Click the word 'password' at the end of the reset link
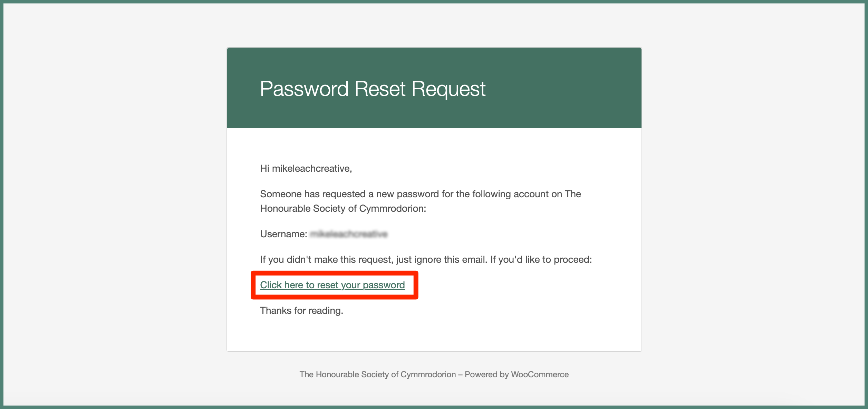This screenshot has height=409, width=868. pyautogui.click(x=384, y=285)
